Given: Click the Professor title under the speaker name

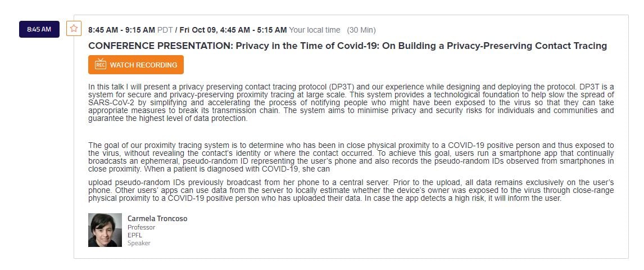Looking at the screenshot, I should 141,227.
